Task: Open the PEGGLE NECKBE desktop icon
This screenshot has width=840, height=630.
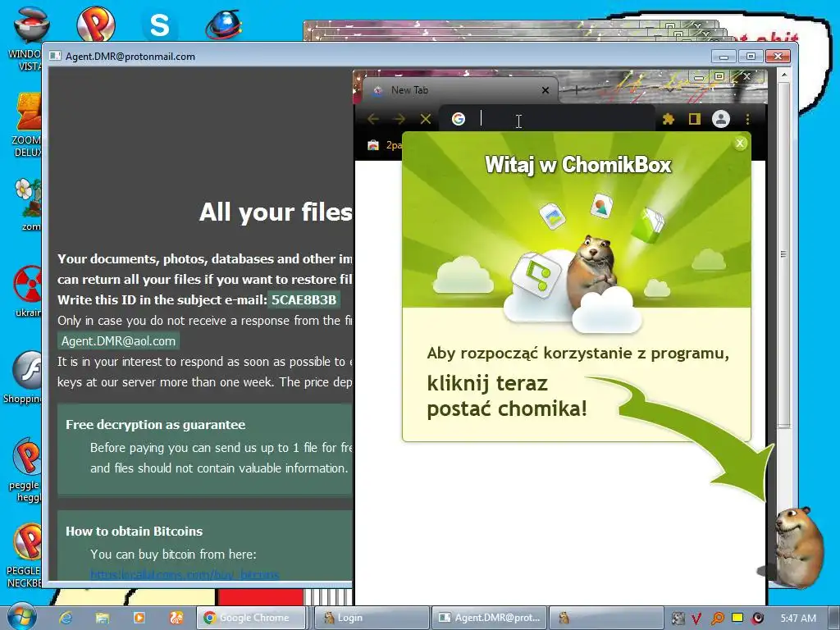Action: click(x=25, y=555)
